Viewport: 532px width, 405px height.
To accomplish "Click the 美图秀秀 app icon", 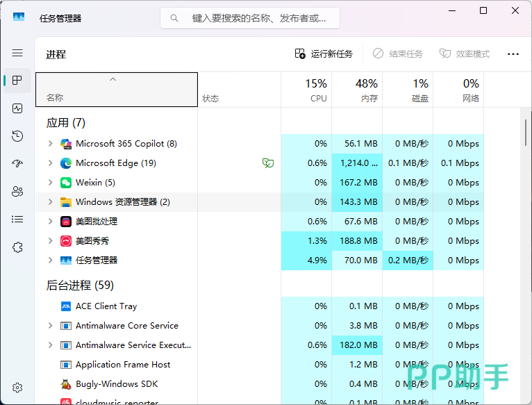I will click(66, 241).
